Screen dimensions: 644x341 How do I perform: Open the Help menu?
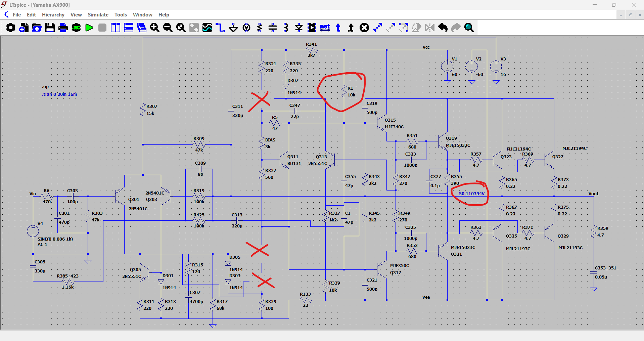tap(164, 15)
